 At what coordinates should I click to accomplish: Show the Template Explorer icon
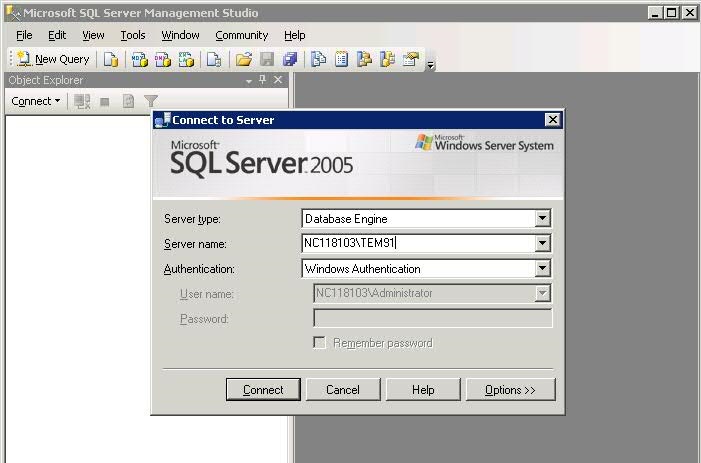pyautogui.click(x=387, y=59)
